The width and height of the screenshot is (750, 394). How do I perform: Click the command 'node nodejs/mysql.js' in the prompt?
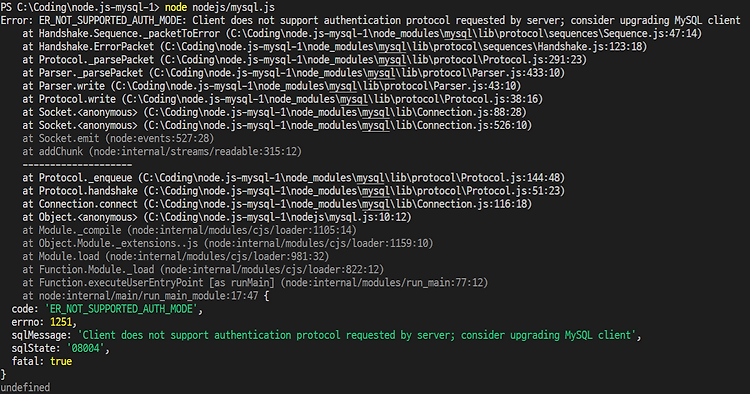coord(220,7)
